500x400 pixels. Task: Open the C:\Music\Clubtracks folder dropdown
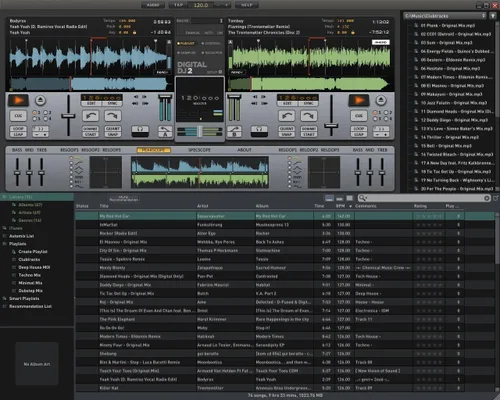445,16
